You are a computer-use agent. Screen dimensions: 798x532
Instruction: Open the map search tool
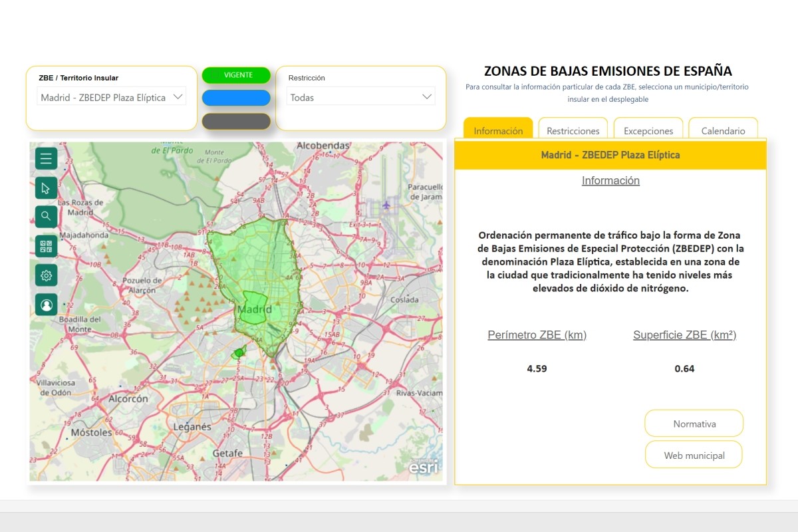[46, 216]
